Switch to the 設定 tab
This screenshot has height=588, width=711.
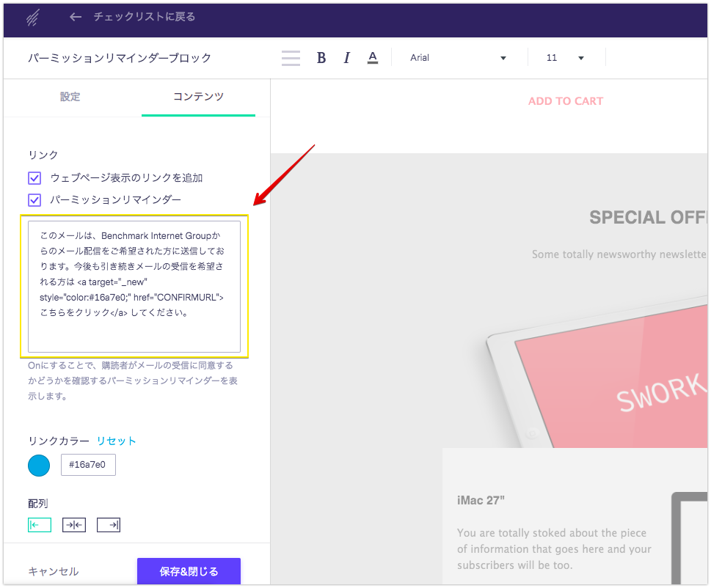70,96
